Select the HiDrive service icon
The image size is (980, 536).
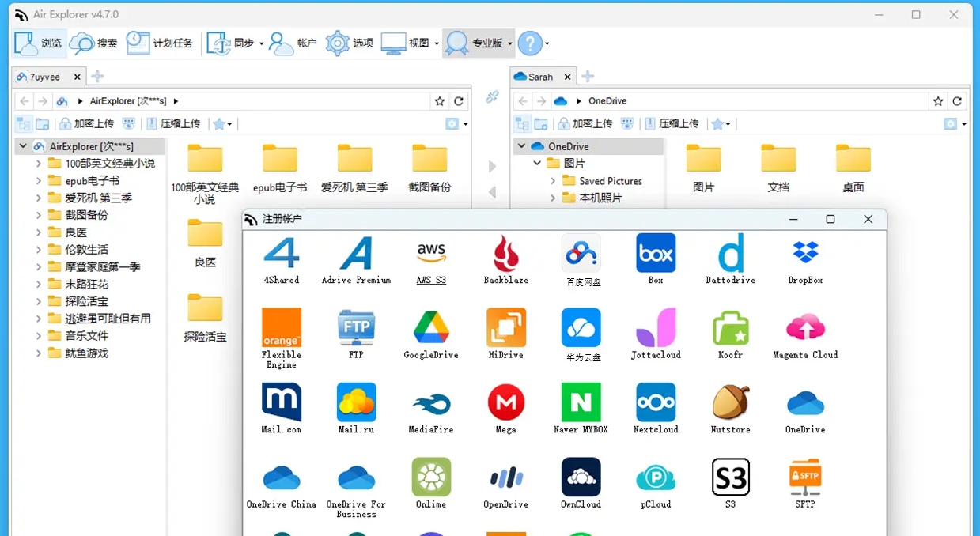pyautogui.click(x=506, y=327)
